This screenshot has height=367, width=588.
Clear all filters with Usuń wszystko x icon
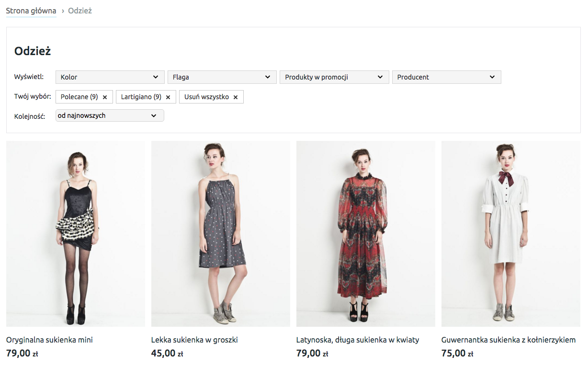236,97
